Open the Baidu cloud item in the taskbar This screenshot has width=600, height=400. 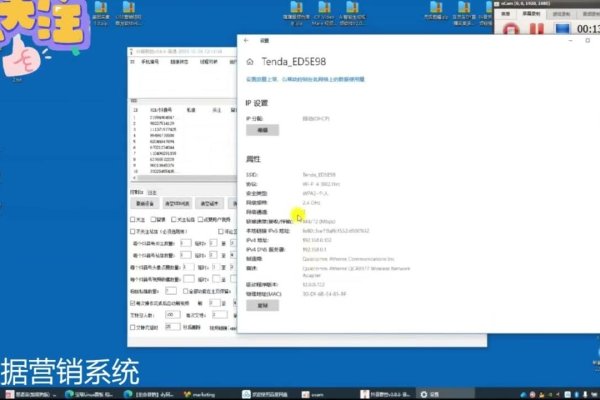(x=265, y=394)
